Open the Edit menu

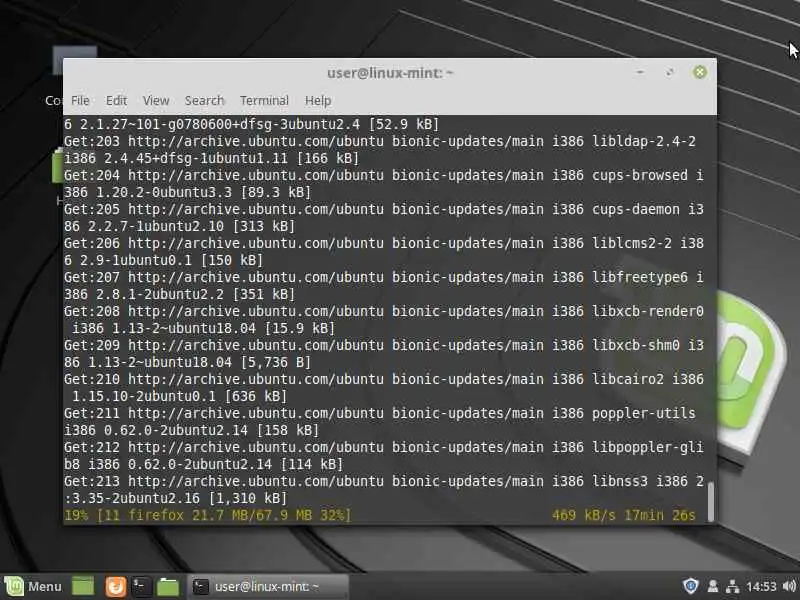(x=116, y=101)
